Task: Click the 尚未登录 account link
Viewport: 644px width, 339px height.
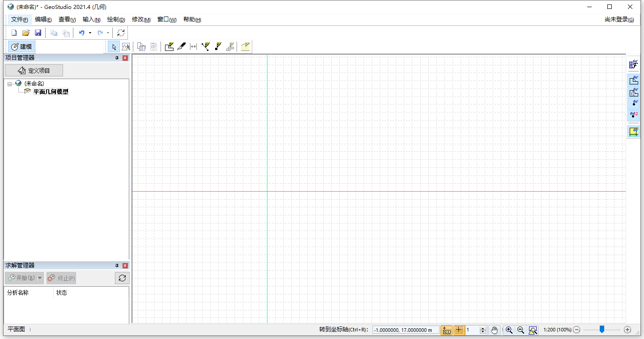Action: (619, 20)
